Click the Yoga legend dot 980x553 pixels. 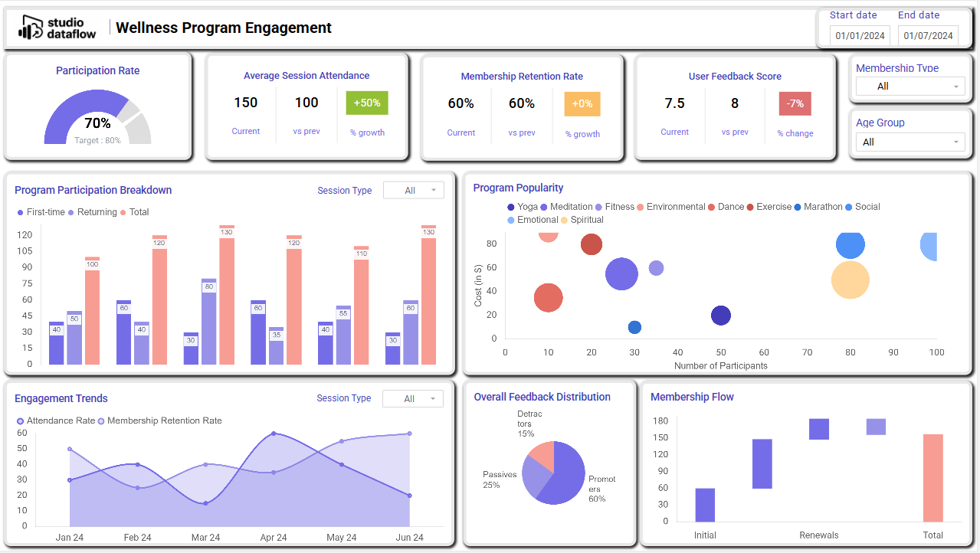click(511, 207)
